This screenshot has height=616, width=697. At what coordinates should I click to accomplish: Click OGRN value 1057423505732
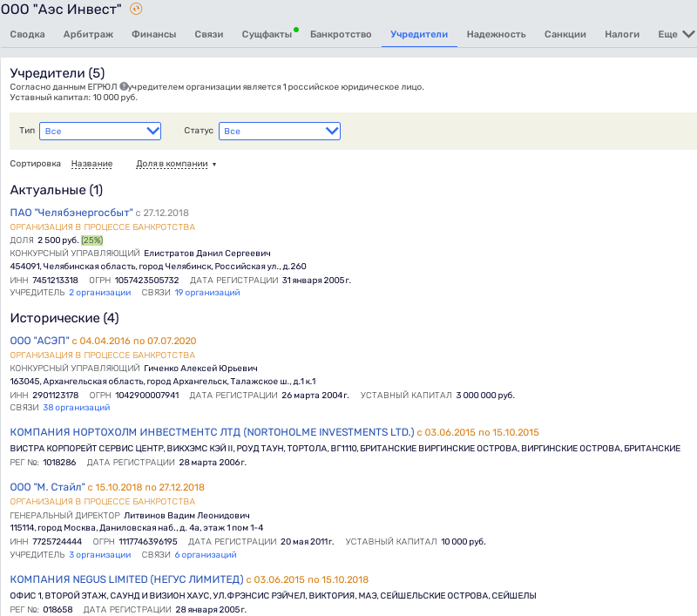pyautogui.click(x=146, y=280)
